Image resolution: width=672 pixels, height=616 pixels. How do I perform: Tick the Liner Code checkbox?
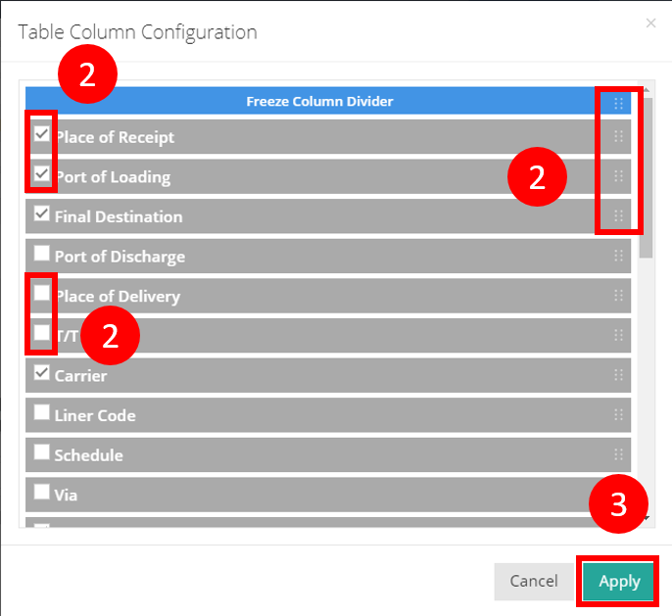tap(42, 412)
